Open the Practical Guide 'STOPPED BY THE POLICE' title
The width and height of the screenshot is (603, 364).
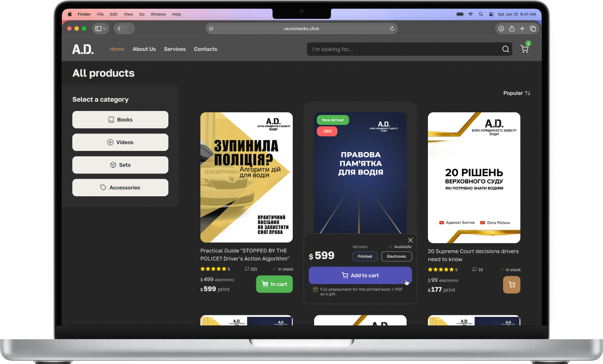pos(245,254)
